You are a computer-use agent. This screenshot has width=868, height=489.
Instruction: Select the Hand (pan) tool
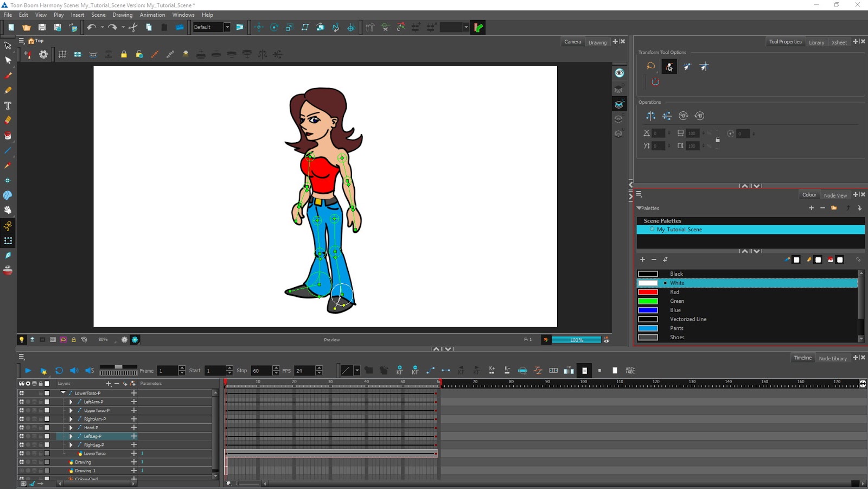pyautogui.click(x=8, y=210)
